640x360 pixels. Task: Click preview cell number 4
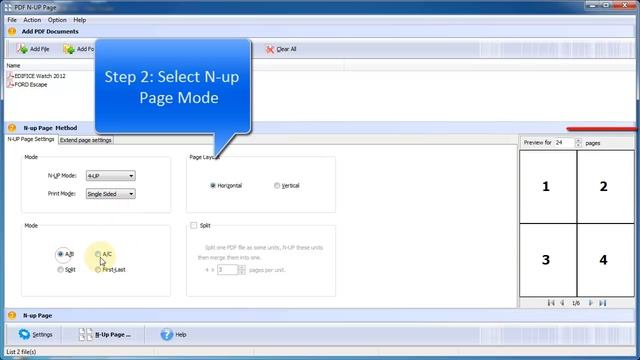click(x=606, y=260)
